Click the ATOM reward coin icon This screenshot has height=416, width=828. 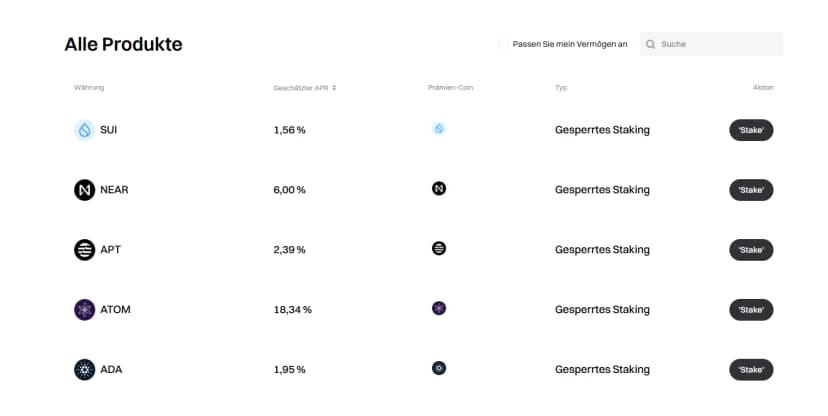pyautogui.click(x=439, y=308)
